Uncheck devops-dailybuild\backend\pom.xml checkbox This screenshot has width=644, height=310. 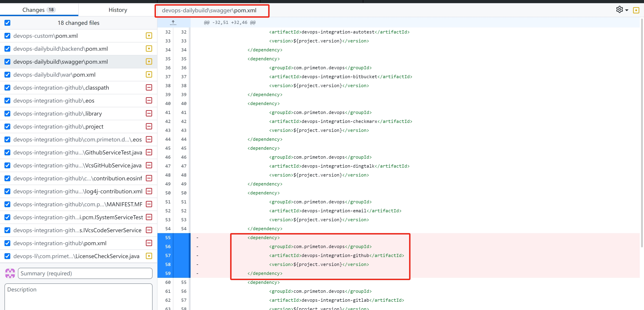point(8,49)
